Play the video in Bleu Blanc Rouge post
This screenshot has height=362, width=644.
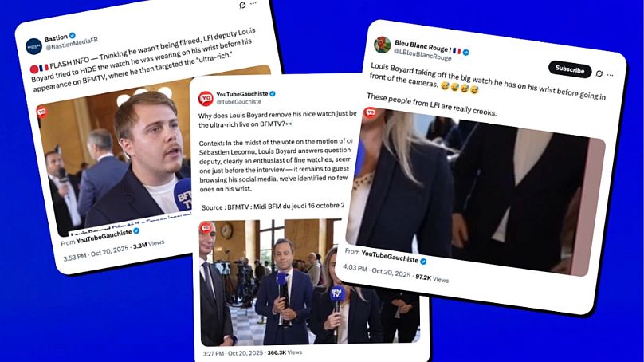(475, 192)
